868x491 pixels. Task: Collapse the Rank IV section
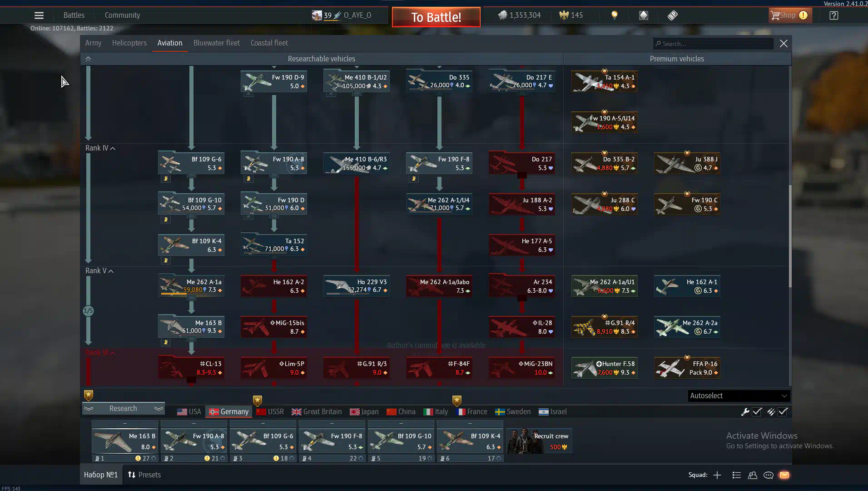coord(100,148)
